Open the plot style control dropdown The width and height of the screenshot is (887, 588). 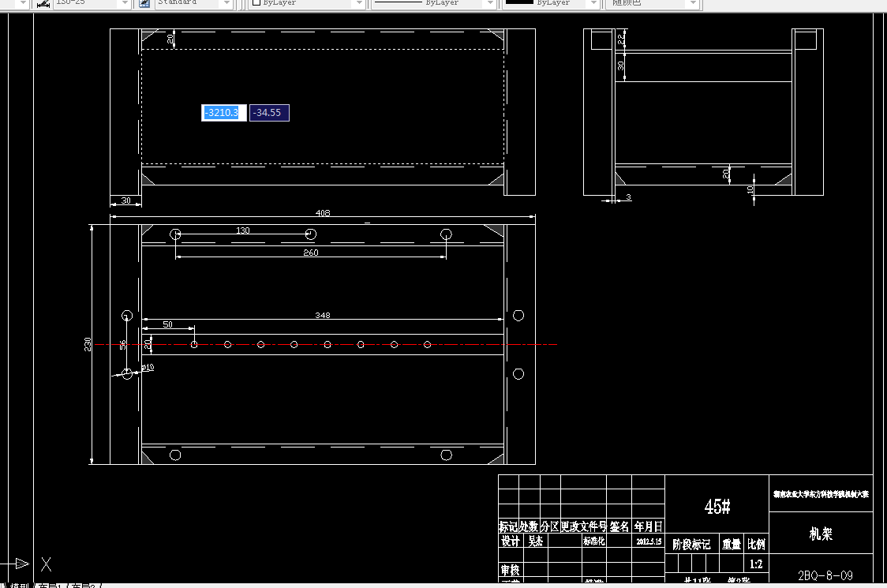[x=693, y=3]
